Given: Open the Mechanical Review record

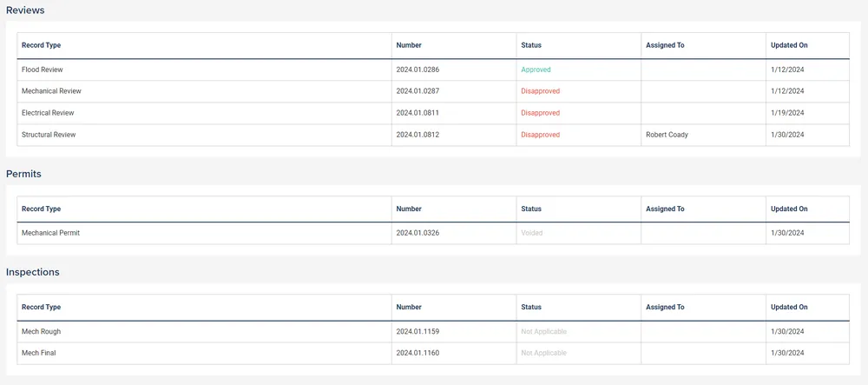Looking at the screenshot, I should click(x=51, y=91).
